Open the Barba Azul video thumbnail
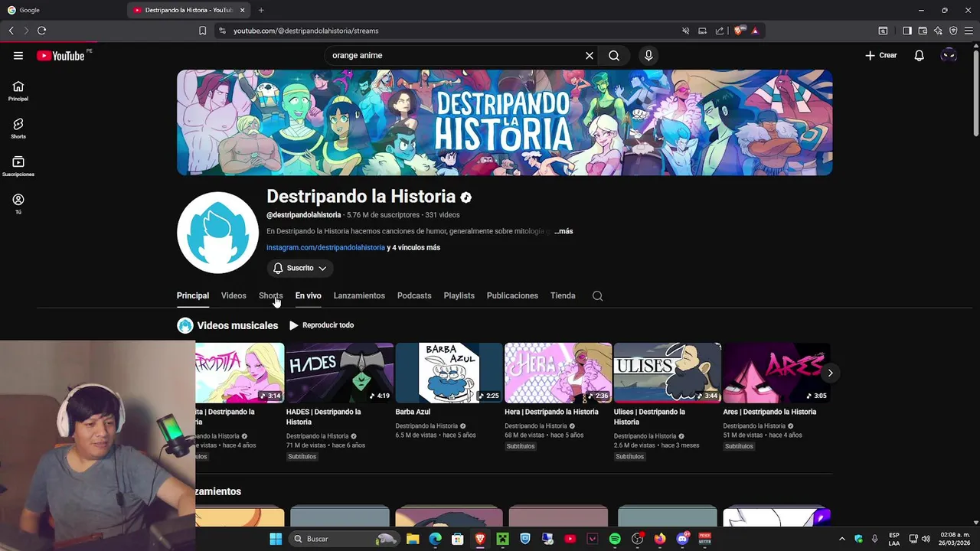This screenshot has width=980, height=551. (x=449, y=373)
